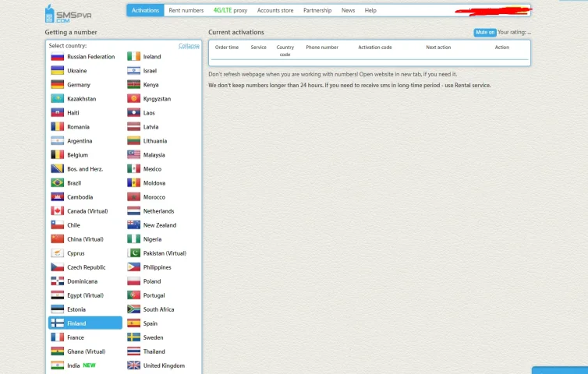The image size is (588, 374).
Task: Click the Russian Federation flag icon
Action: (x=58, y=57)
